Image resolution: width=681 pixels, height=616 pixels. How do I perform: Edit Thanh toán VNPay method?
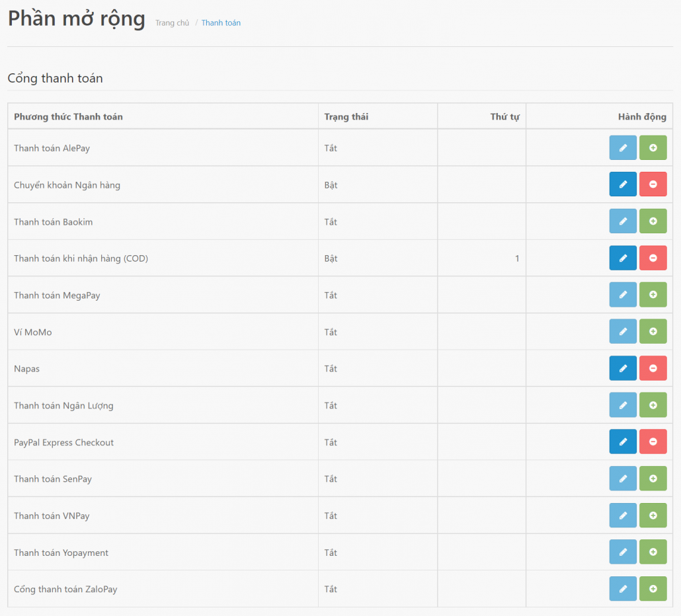(623, 516)
